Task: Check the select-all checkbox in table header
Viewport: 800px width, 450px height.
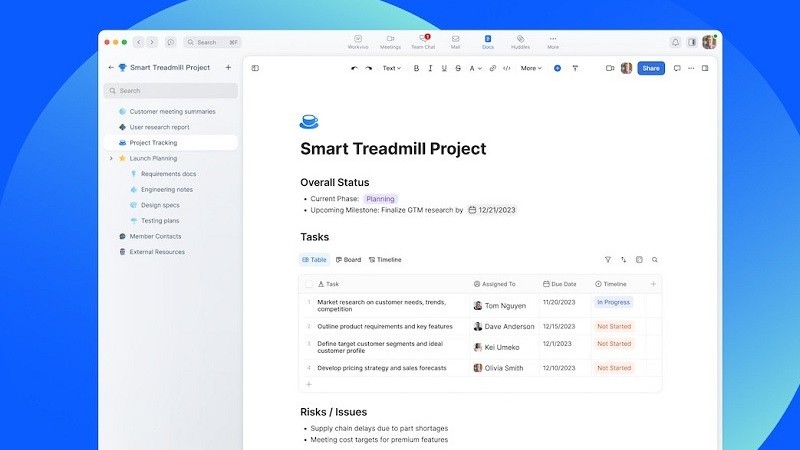Action: (x=309, y=284)
